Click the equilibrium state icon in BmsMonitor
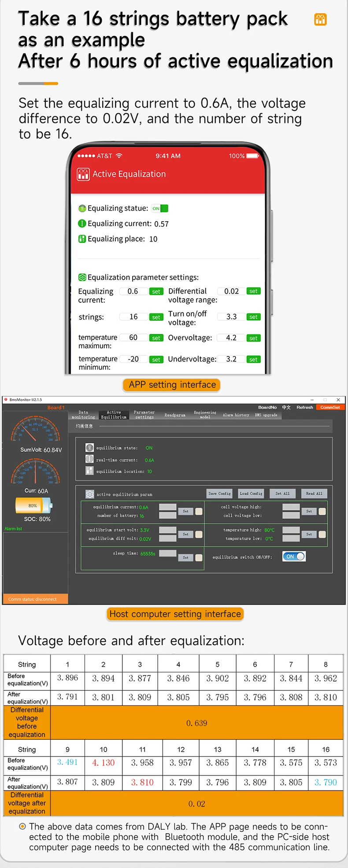348x868 pixels. coord(89,448)
